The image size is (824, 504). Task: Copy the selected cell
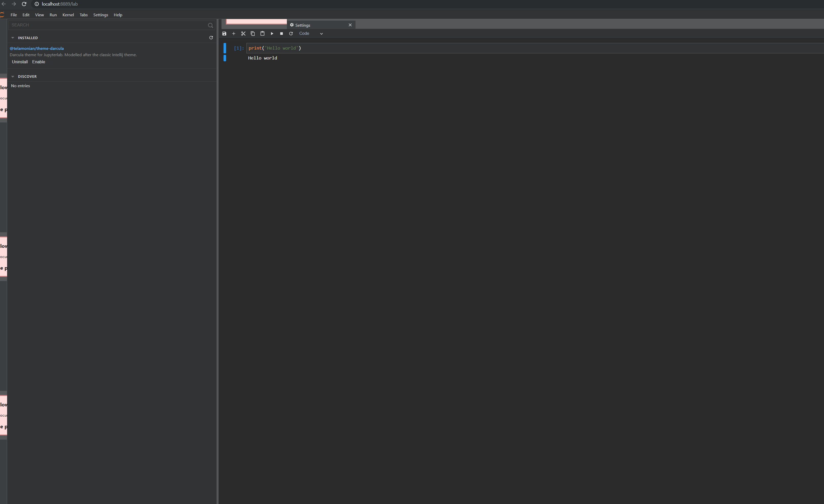pos(253,33)
